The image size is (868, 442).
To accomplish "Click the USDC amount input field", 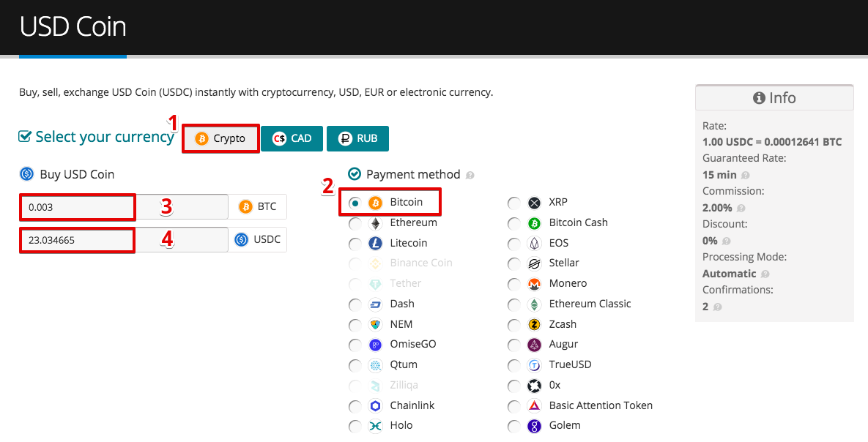I will 124,239.
